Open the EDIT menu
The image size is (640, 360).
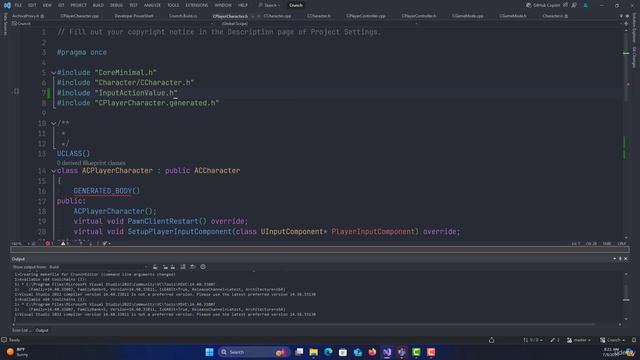[32, 5]
